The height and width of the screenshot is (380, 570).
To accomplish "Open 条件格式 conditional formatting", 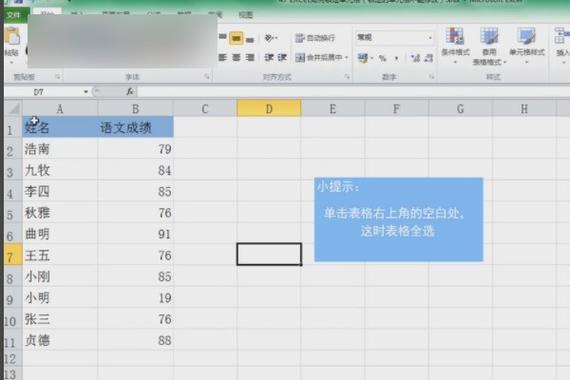I will [x=455, y=45].
